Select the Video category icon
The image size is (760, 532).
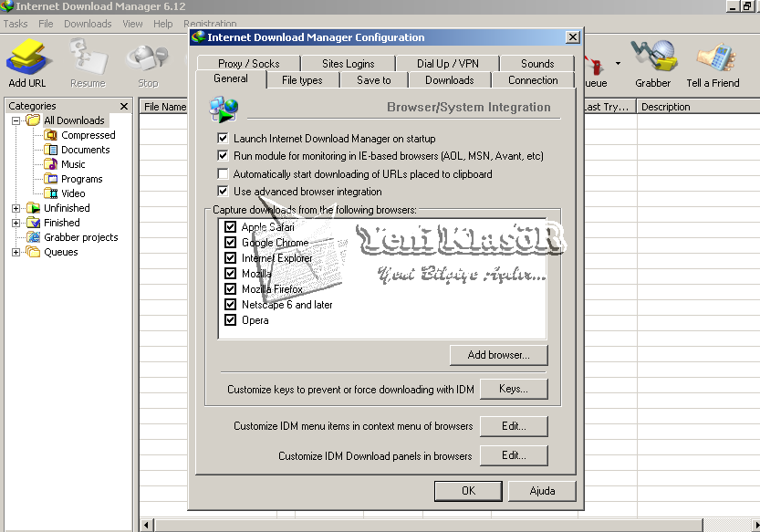click(x=52, y=193)
